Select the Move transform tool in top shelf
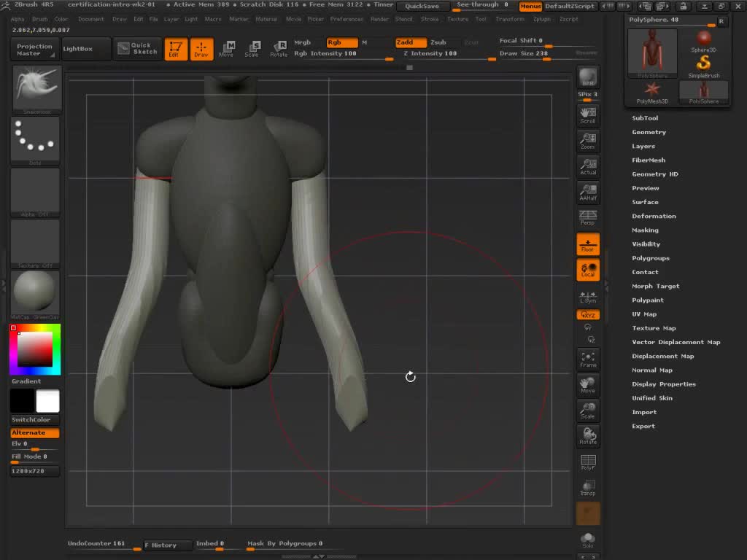The height and width of the screenshot is (560, 747). pos(226,49)
